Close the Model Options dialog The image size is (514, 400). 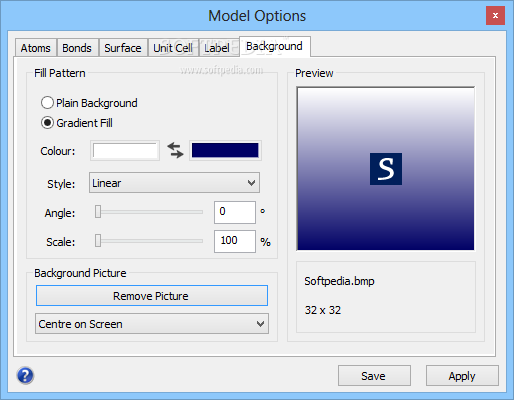coord(495,15)
